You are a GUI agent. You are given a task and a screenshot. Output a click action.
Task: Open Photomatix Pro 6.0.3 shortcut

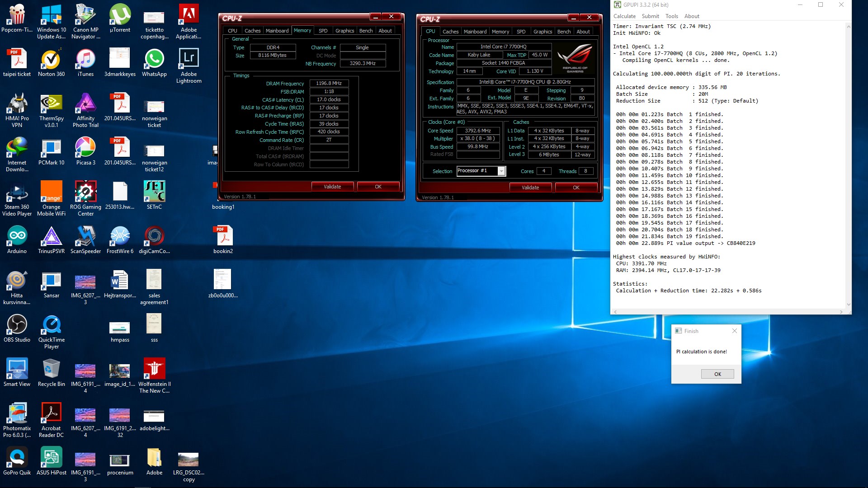pyautogui.click(x=17, y=420)
